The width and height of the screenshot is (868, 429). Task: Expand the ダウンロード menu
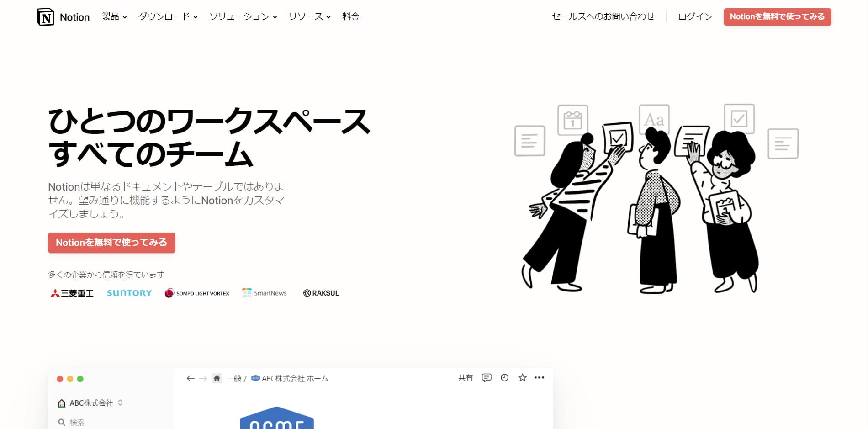point(168,17)
